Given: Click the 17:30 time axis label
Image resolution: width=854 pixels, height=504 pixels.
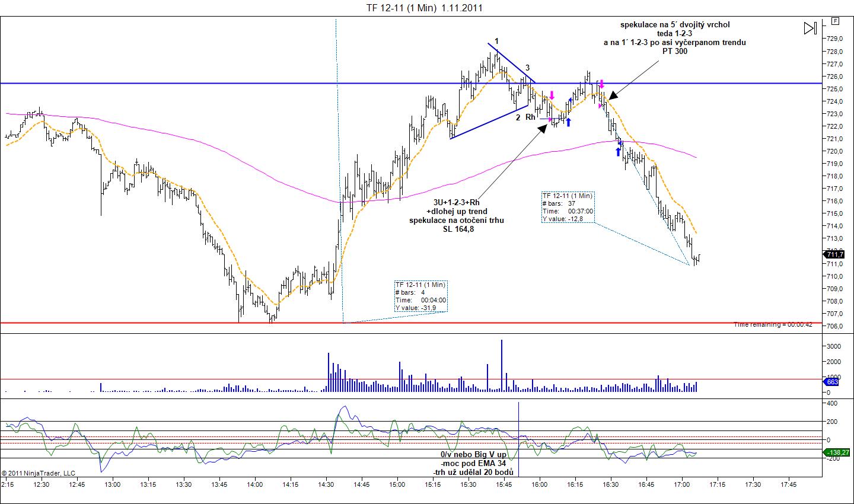Looking at the screenshot, I should pyautogui.click(x=753, y=484).
